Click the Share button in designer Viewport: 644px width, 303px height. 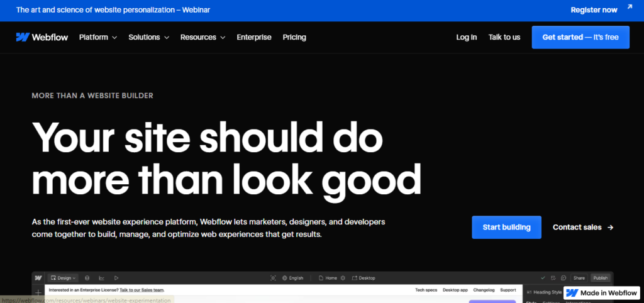click(579, 278)
